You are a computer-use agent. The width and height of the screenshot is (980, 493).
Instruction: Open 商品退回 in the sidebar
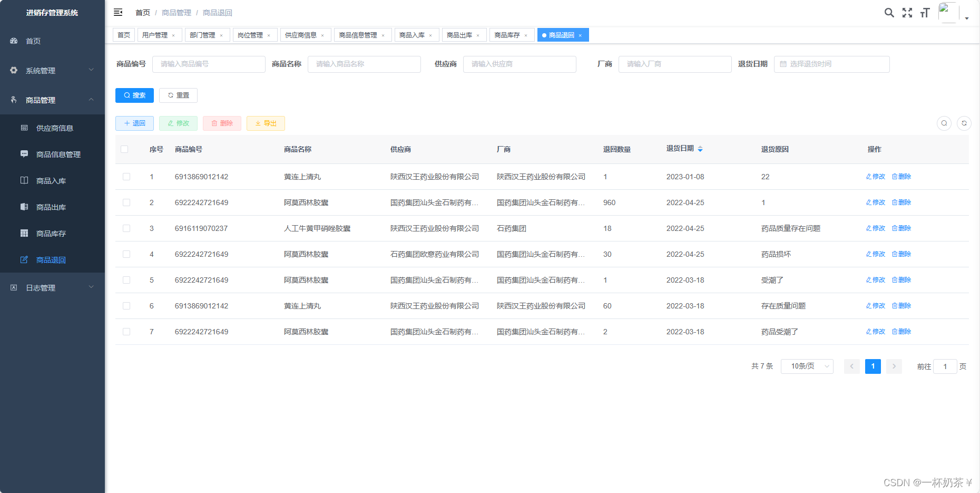52,259
